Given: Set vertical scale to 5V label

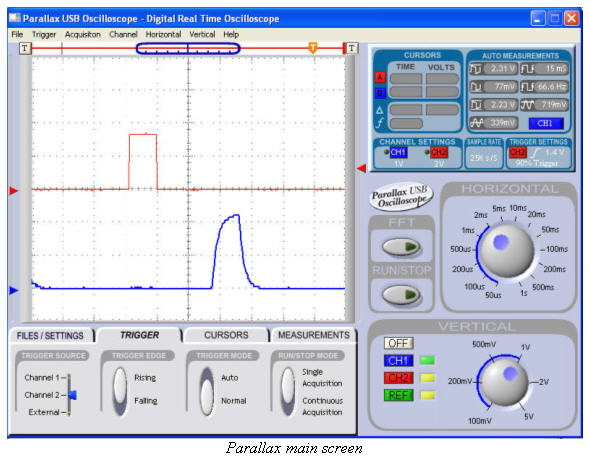Looking at the screenshot, I should point(529,417).
